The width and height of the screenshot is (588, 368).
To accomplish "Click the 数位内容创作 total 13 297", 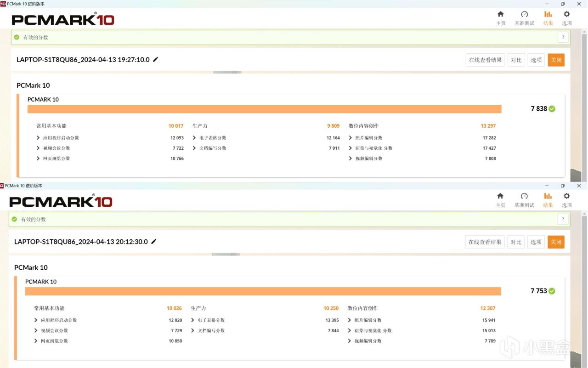I will (488, 126).
